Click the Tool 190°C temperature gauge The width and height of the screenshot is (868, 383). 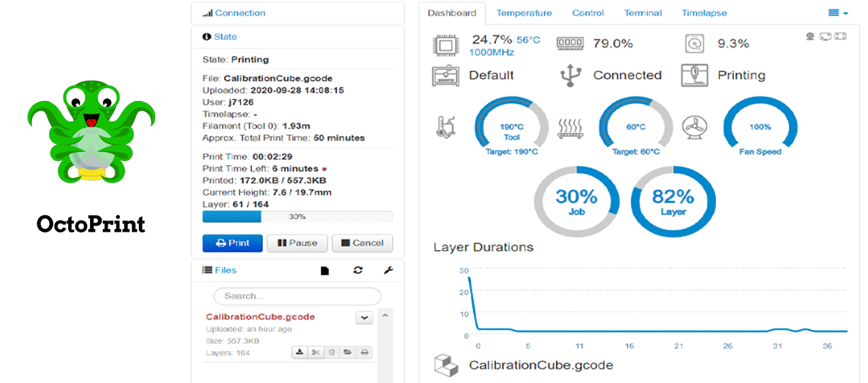(x=512, y=126)
